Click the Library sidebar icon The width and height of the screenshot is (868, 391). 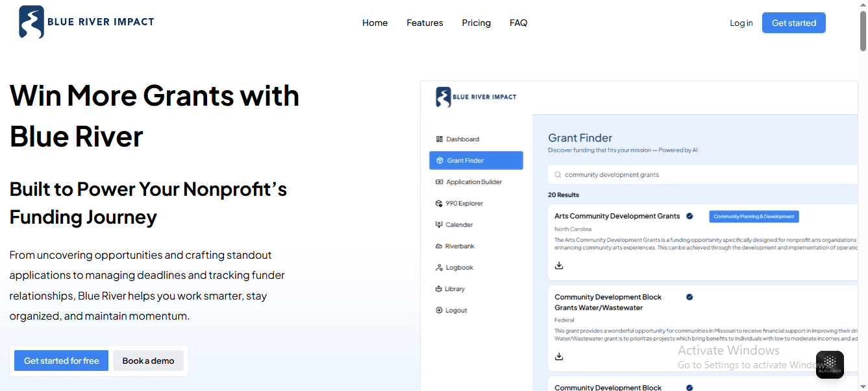click(x=440, y=289)
